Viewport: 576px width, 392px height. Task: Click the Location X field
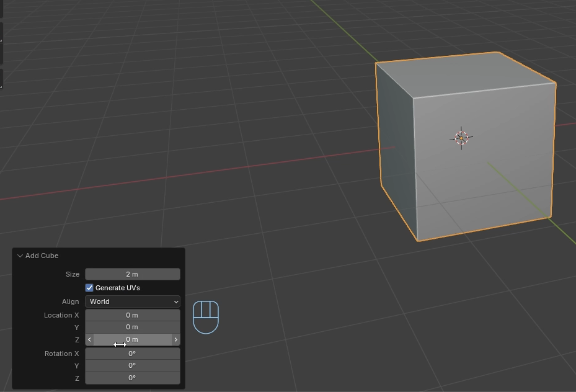[133, 315]
